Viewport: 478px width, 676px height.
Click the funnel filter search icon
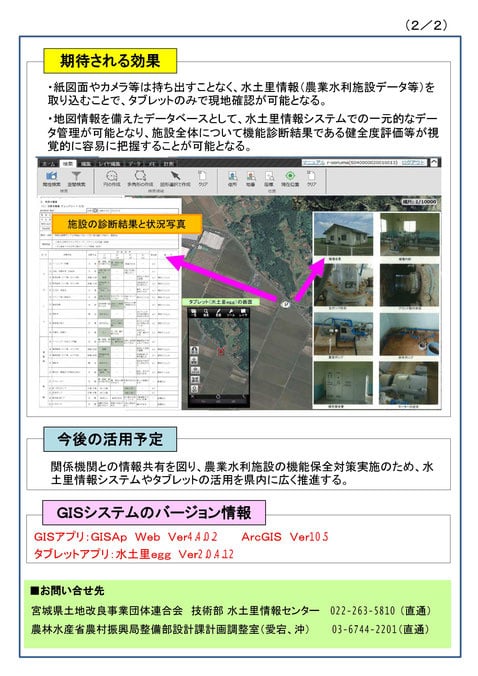point(76,175)
